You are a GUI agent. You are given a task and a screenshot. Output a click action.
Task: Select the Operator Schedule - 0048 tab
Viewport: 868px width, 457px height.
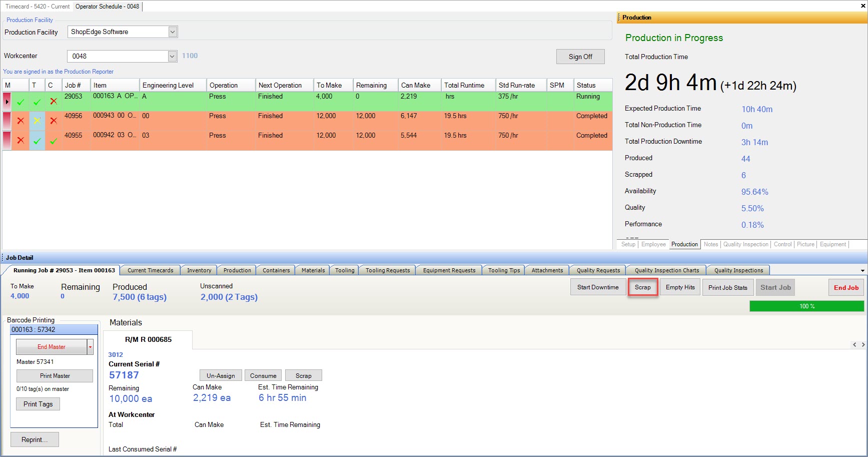(x=107, y=7)
